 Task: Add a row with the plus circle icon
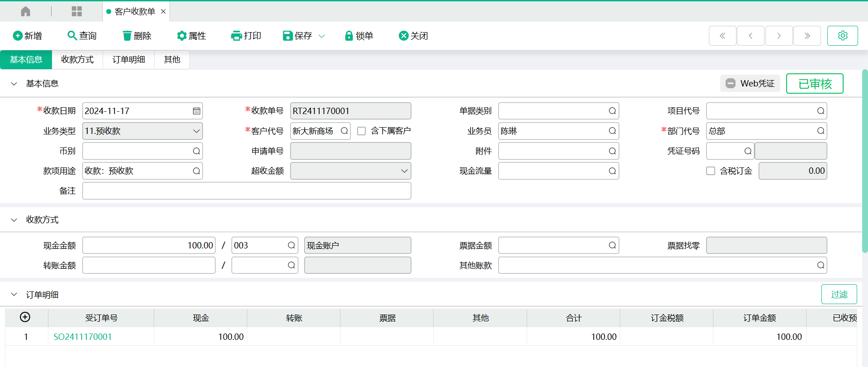click(x=25, y=317)
